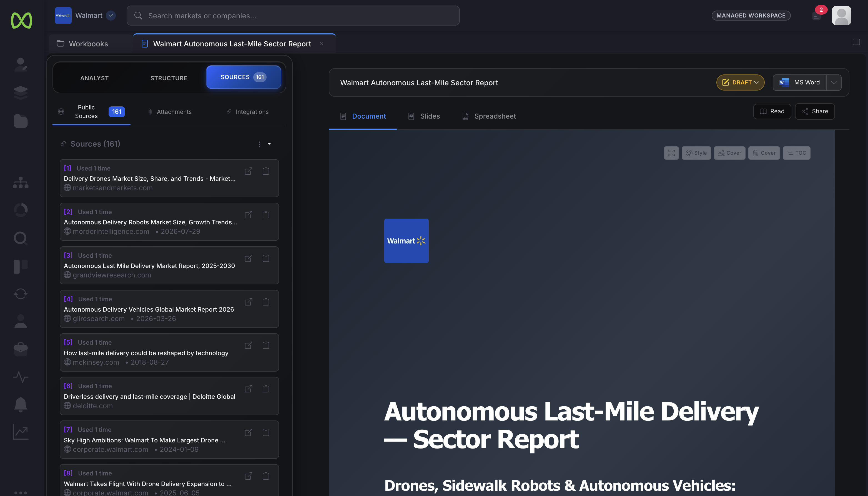Switch to the ANALYST panel tab
Screen dimensions: 868x496
tap(94, 78)
